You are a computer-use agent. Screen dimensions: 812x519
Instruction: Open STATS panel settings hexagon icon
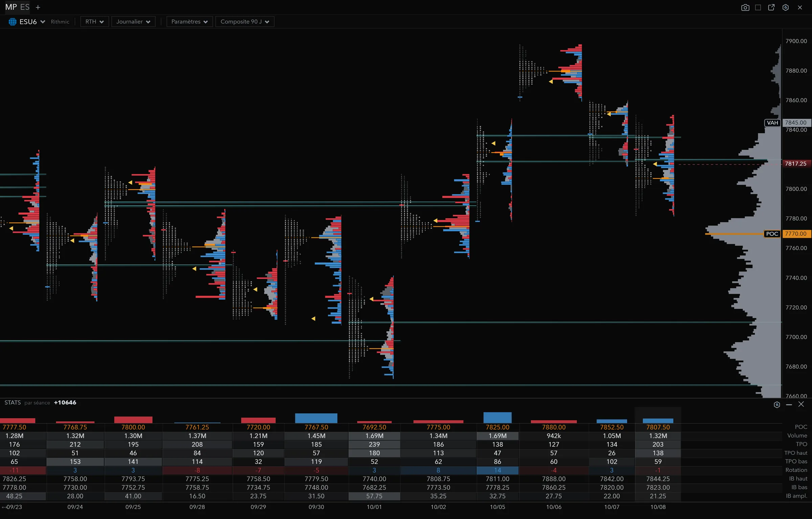click(777, 405)
